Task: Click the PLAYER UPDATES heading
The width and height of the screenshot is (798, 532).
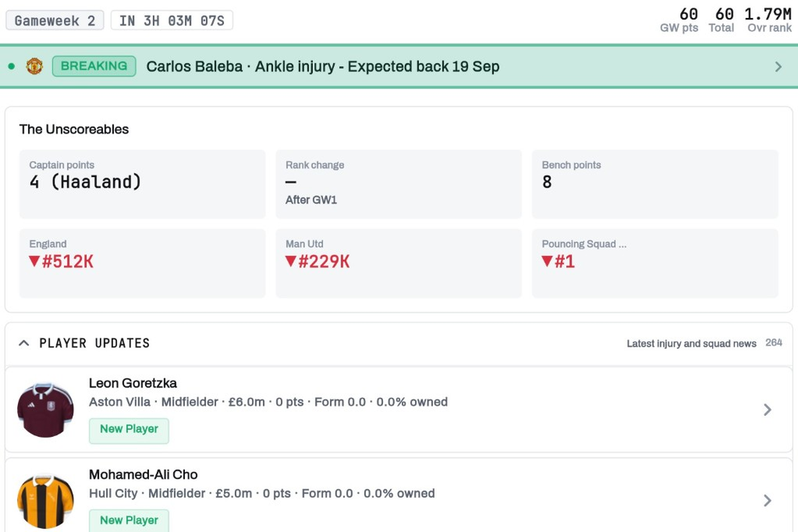Action: coord(94,343)
